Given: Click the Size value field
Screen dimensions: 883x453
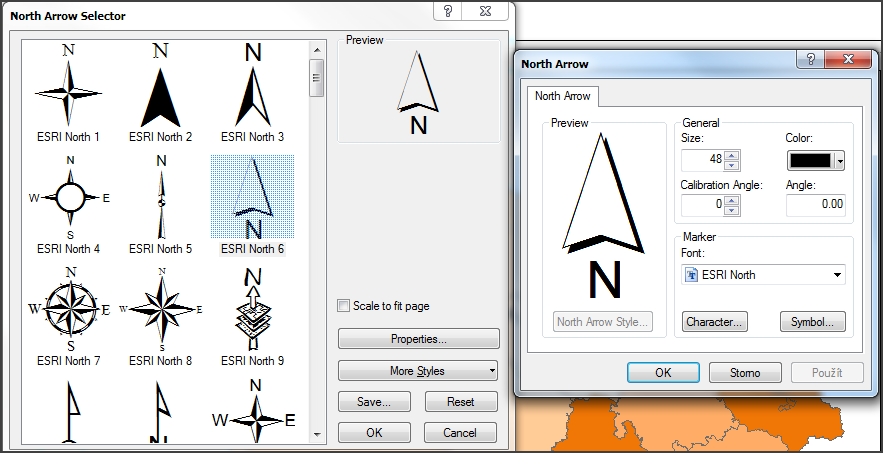Looking at the screenshot, I should tap(703, 160).
